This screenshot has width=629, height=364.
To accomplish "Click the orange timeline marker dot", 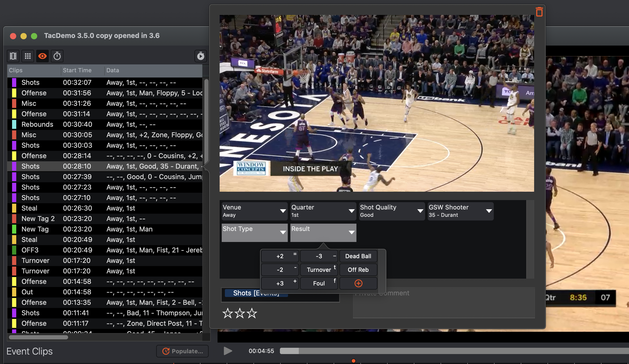I will tap(353, 361).
